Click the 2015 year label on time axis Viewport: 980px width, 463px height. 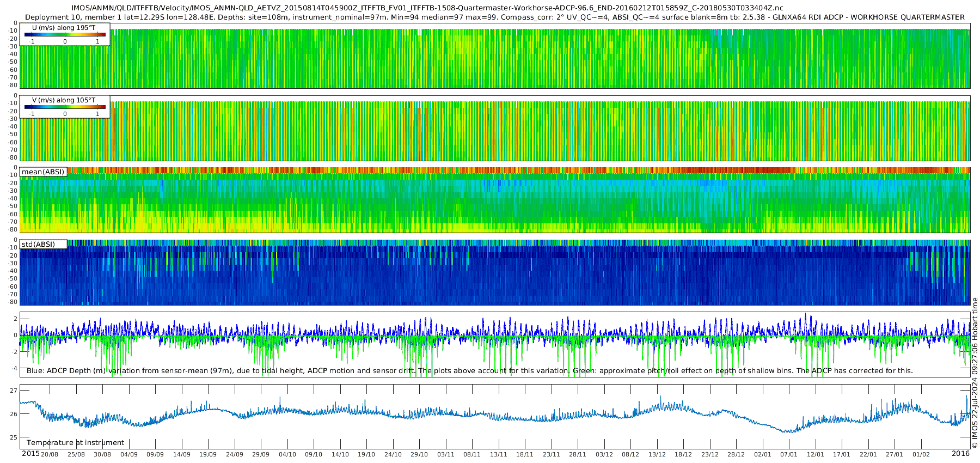(30, 454)
